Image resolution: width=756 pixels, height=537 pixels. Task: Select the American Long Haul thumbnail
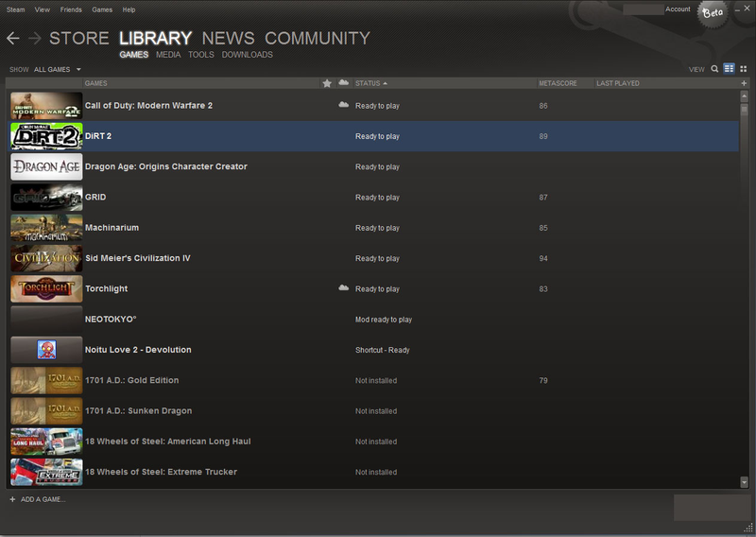(x=46, y=442)
